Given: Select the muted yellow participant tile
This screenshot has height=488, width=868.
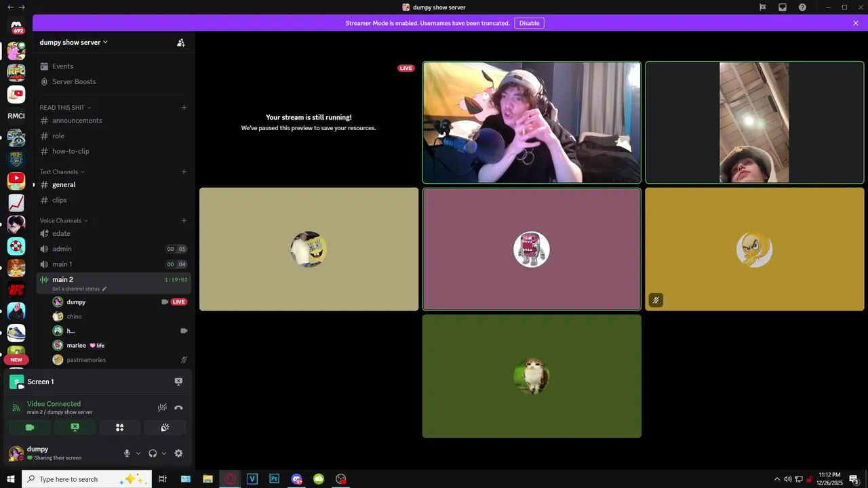Looking at the screenshot, I should click(754, 249).
